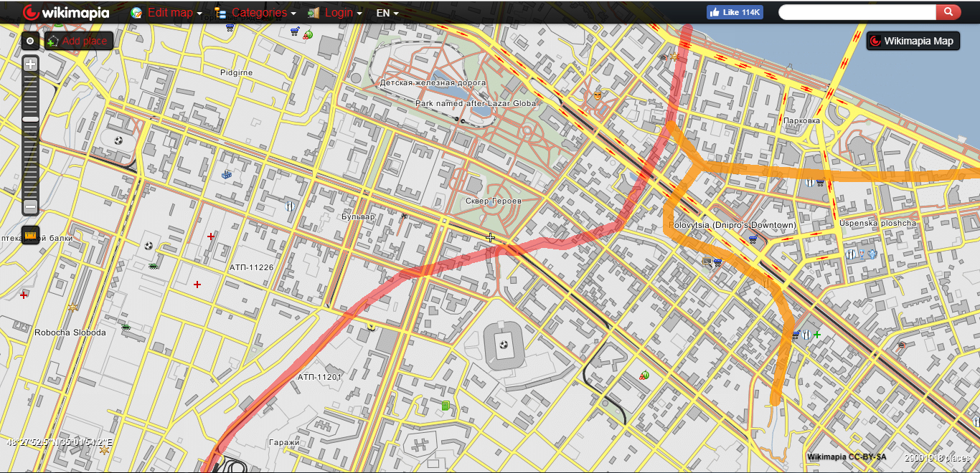The height and width of the screenshot is (473, 980).
Task: Activate the distance measure ruler tool
Action: coord(30,235)
